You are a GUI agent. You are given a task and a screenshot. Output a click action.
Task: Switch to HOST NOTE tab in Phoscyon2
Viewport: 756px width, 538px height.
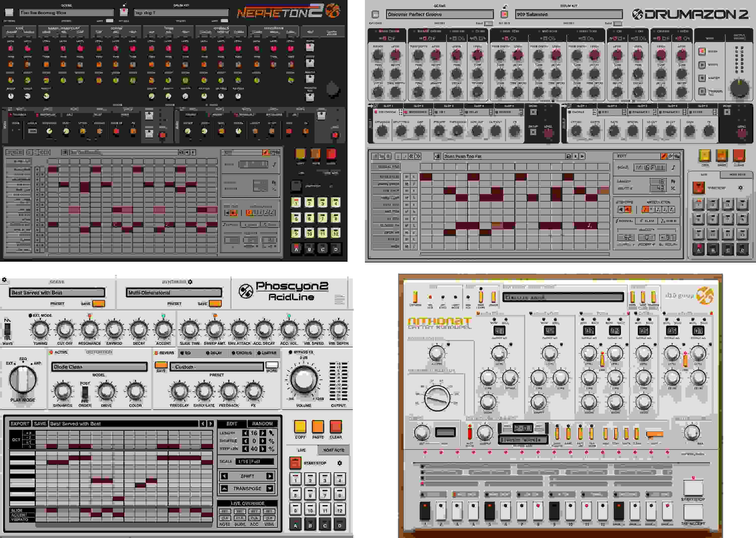pyautogui.click(x=333, y=450)
